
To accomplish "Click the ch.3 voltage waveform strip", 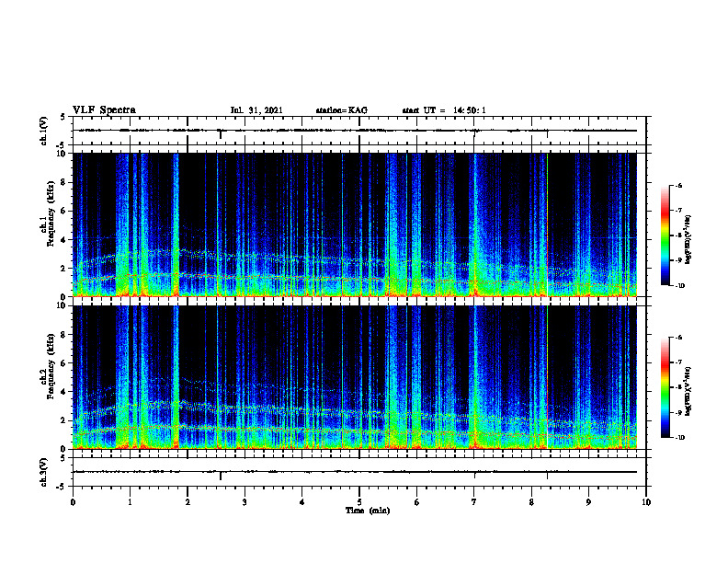I will pyautogui.click(x=359, y=472).
